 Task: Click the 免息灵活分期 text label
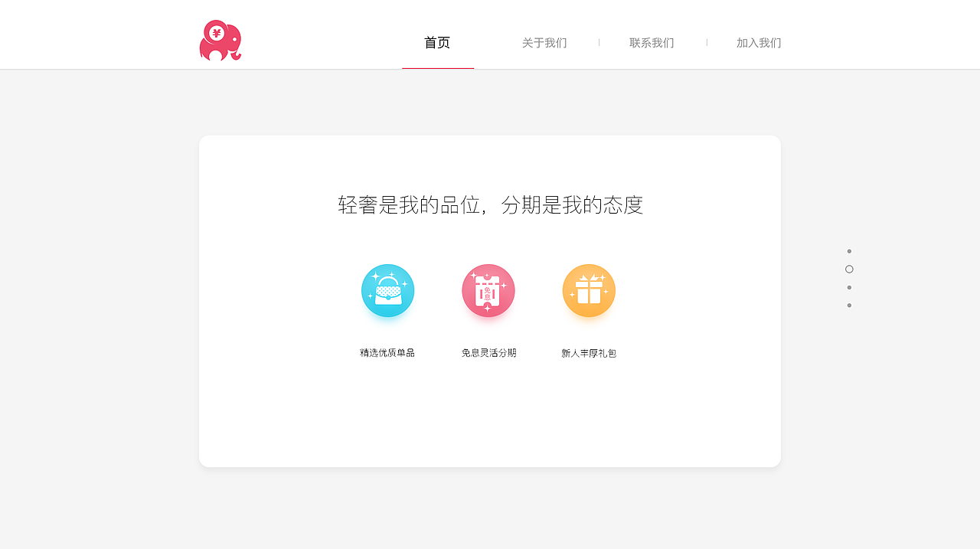pos(488,353)
